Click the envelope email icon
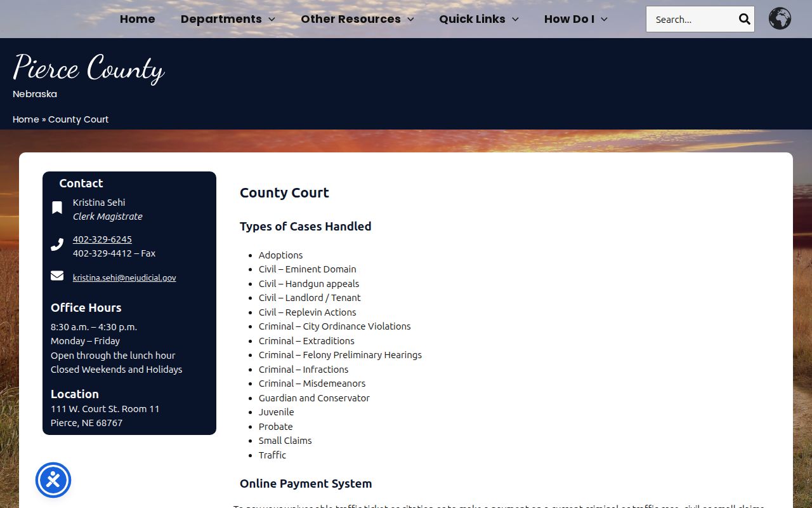 click(57, 276)
